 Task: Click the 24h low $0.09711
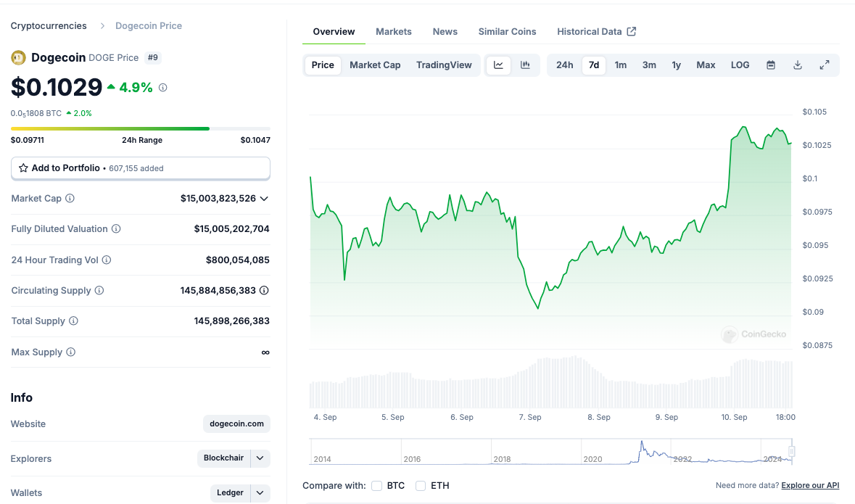pyautogui.click(x=28, y=140)
